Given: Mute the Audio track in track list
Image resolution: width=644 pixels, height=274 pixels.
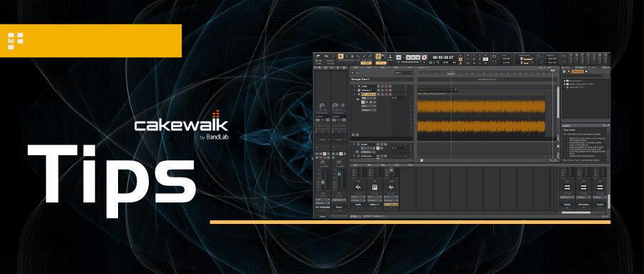Looking at the screenshot, I should point(379,87).
